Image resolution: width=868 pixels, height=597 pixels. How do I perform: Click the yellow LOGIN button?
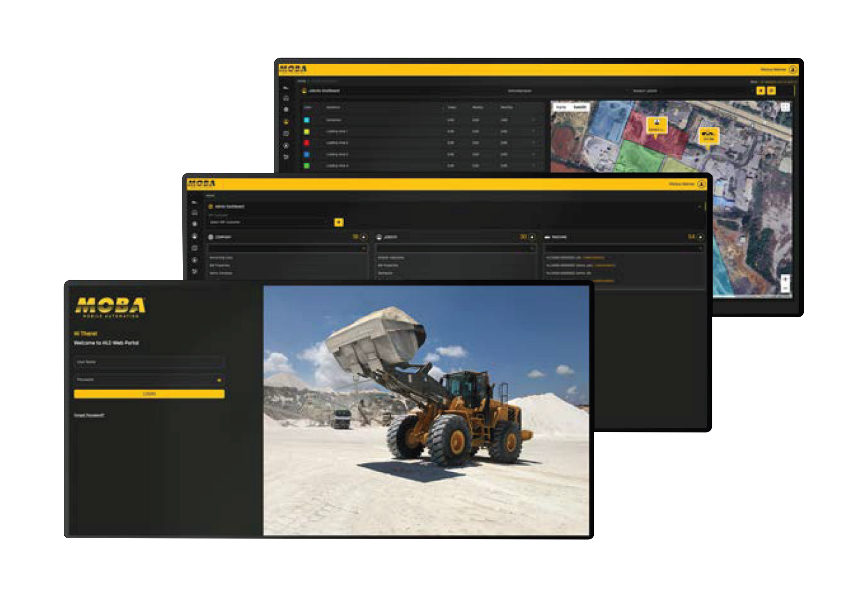tap(149, 394)
